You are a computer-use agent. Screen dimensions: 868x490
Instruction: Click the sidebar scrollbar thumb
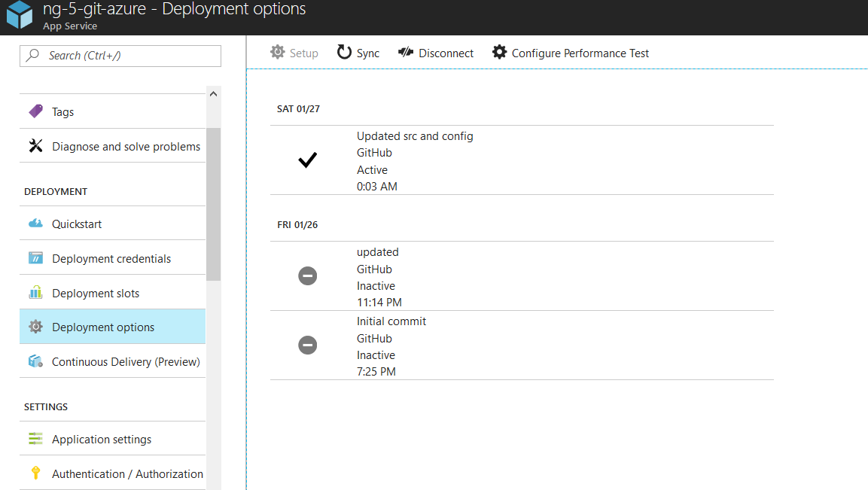[214, 204]
